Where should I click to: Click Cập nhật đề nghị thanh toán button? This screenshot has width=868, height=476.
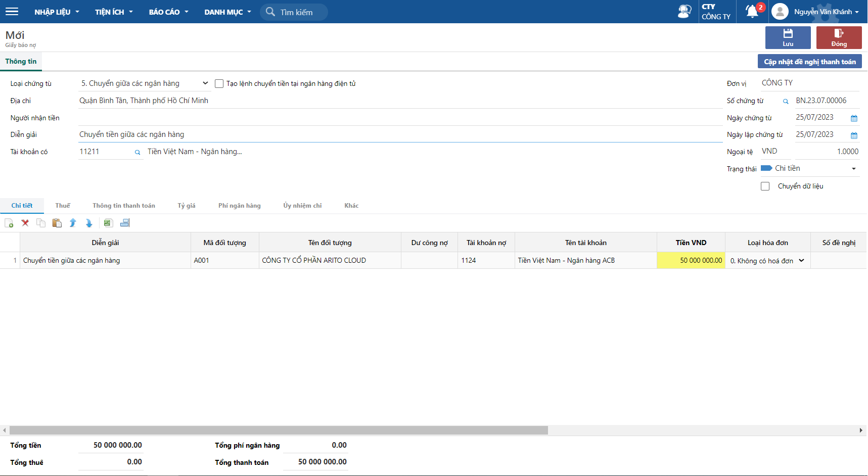809,62
